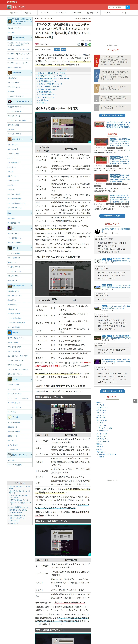The image size is (138, 644).
Task: Open the チートコマンド navigation tab
Action: (x=61, y=13)
